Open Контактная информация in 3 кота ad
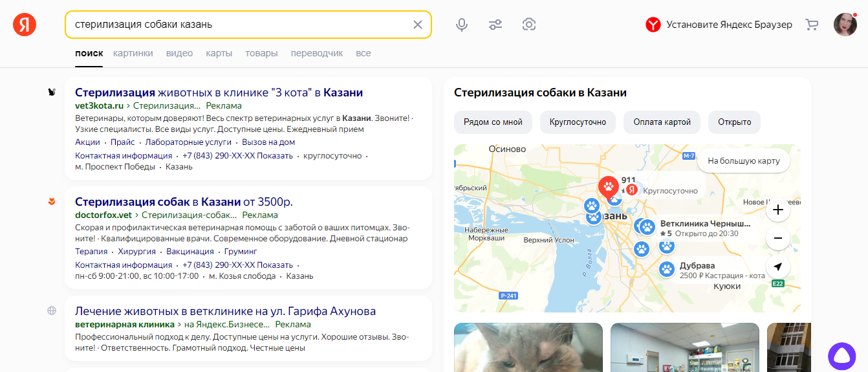The width and height of the screenshot is (868, 372). pyautogui.click(x=124, y=156)
